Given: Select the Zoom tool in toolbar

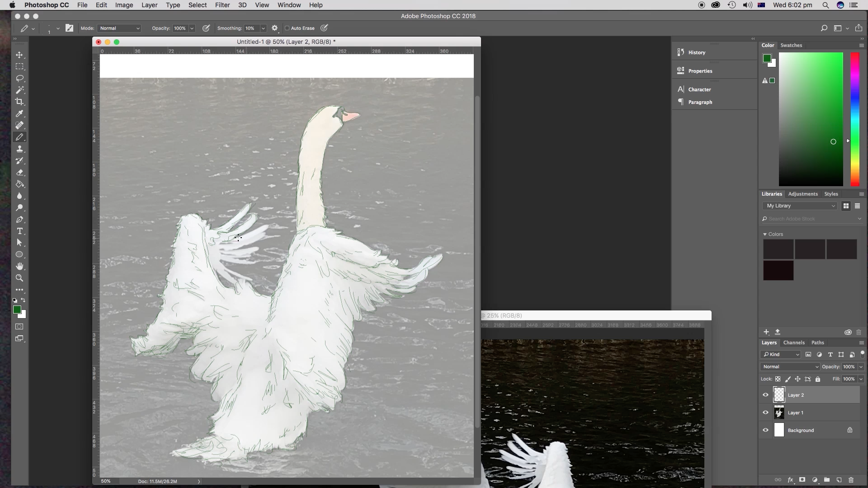Looking at the screenshot, I should 19,278.
